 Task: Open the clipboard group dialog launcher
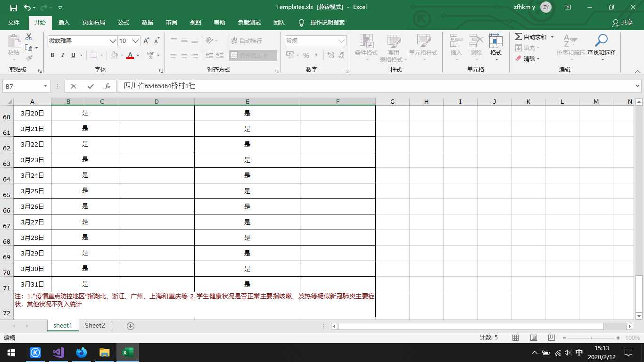click(x=40, y=70)
